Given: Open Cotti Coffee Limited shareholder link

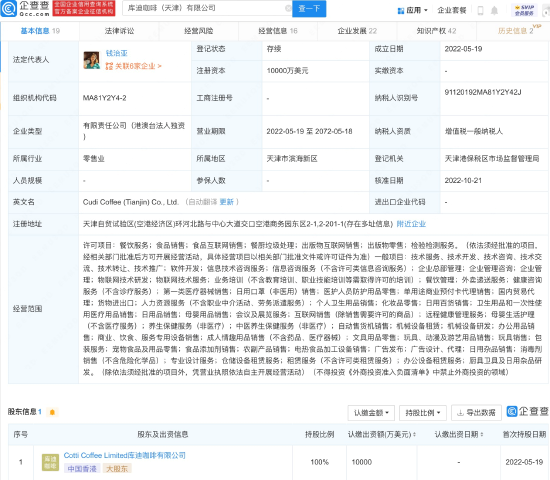Looking at the screenshot, I should click(125, 455).
